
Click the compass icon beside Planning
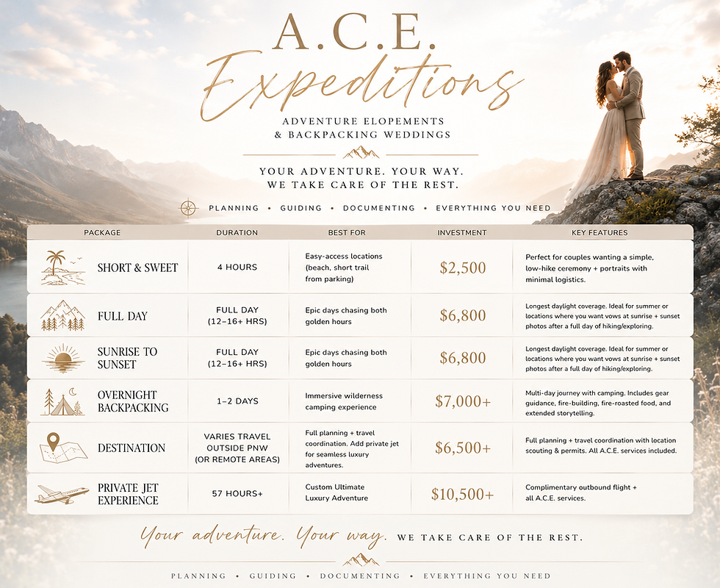click(188, 207)
